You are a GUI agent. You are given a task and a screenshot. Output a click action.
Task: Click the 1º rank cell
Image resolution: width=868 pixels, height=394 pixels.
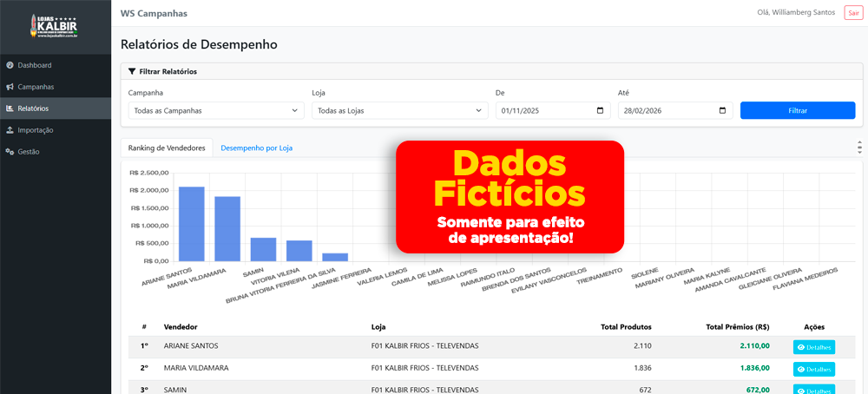[x=144, y=346]
